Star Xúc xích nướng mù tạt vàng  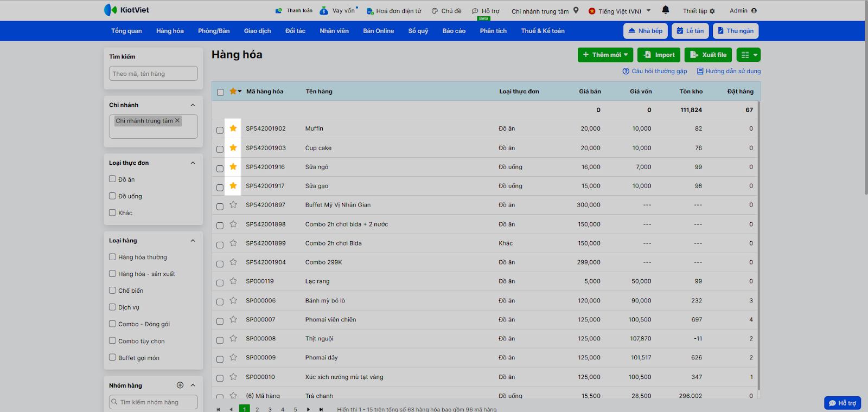tap(233, 377)
